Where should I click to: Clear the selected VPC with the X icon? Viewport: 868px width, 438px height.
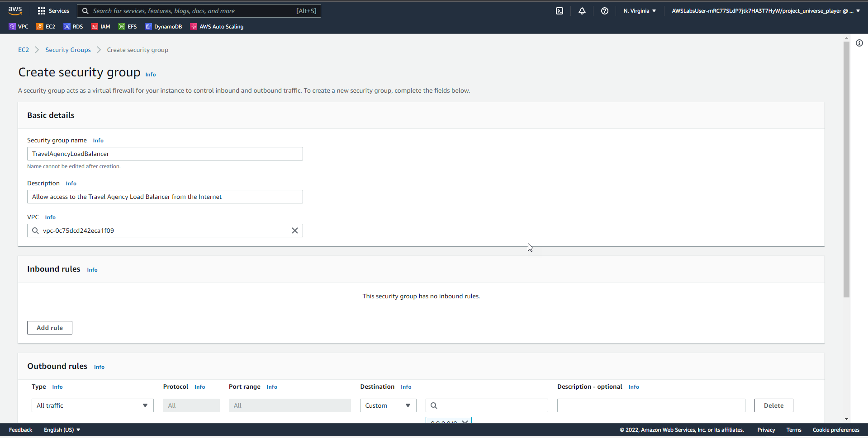295,231
